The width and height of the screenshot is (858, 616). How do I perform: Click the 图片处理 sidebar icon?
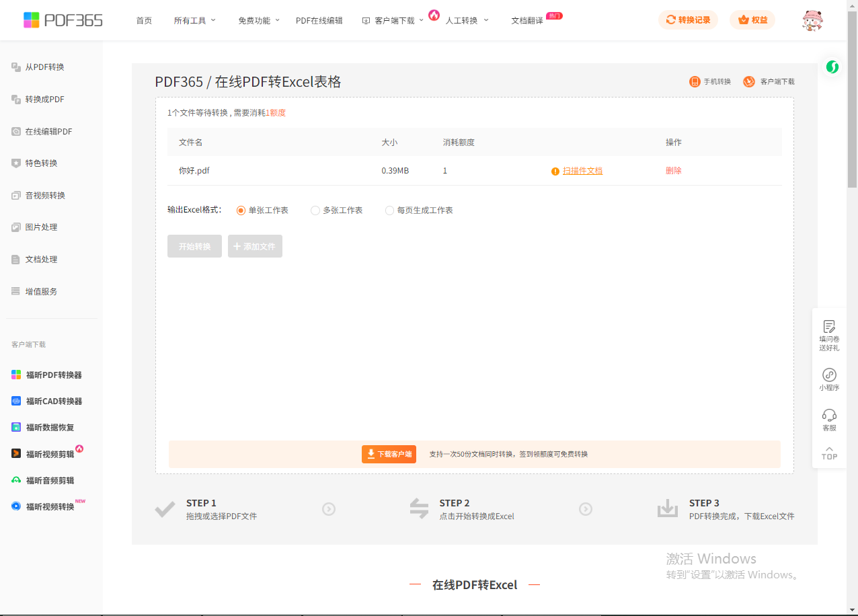coord(16,227)
